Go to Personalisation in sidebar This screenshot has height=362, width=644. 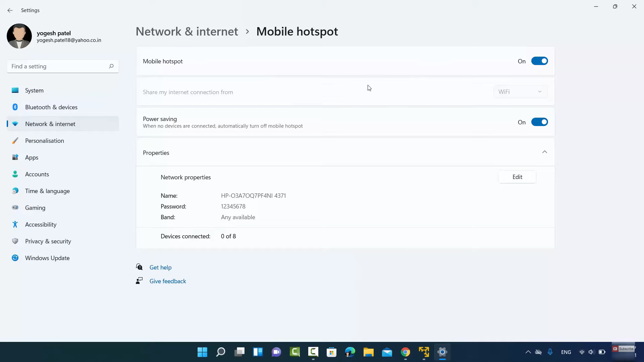(x=44, y=141)
